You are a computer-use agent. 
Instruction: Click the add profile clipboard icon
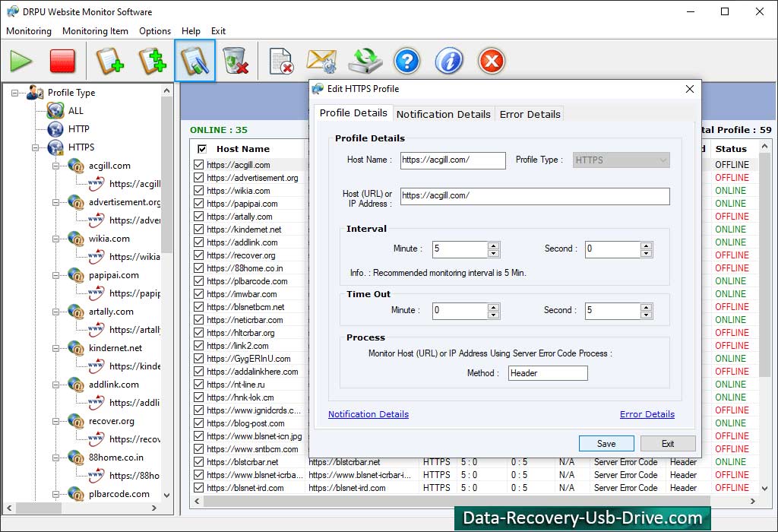109,61
